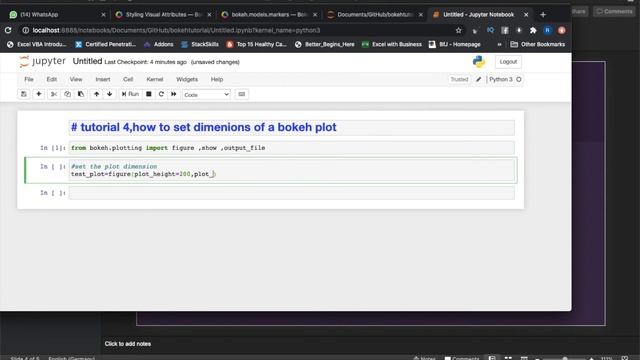Open the File menu
The width and height of the screenshot is (640, 360).
29,79
